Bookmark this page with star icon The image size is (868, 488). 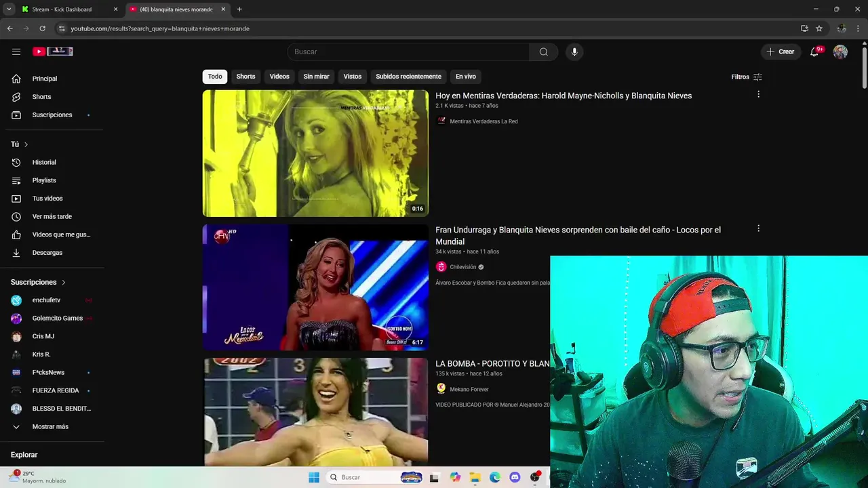[819, 28]
